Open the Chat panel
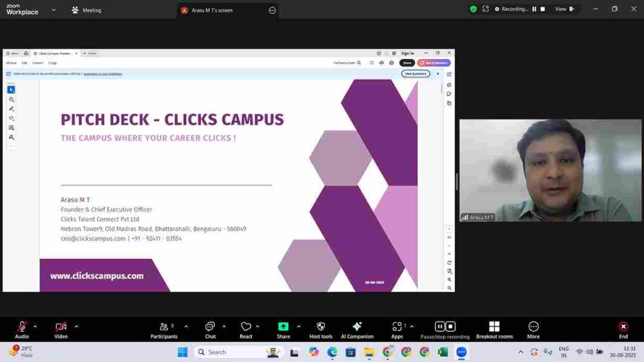The image size is (644, 362). pyautogui.click(x=210, y=329)
